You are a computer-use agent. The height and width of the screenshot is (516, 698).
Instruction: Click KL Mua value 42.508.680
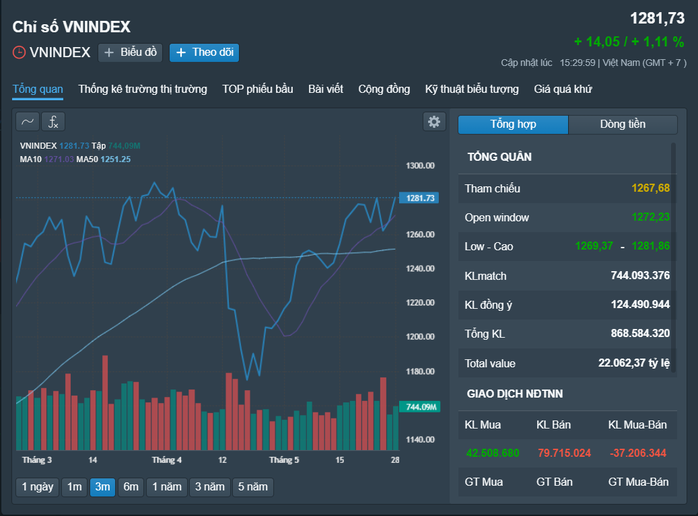(x=492, y=453)
